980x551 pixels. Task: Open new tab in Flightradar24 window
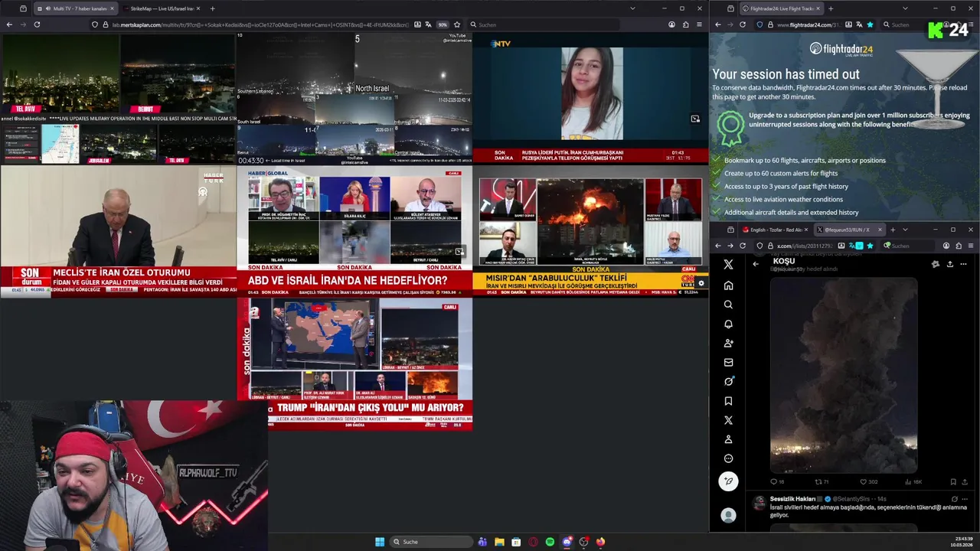[x=831, y=8]
